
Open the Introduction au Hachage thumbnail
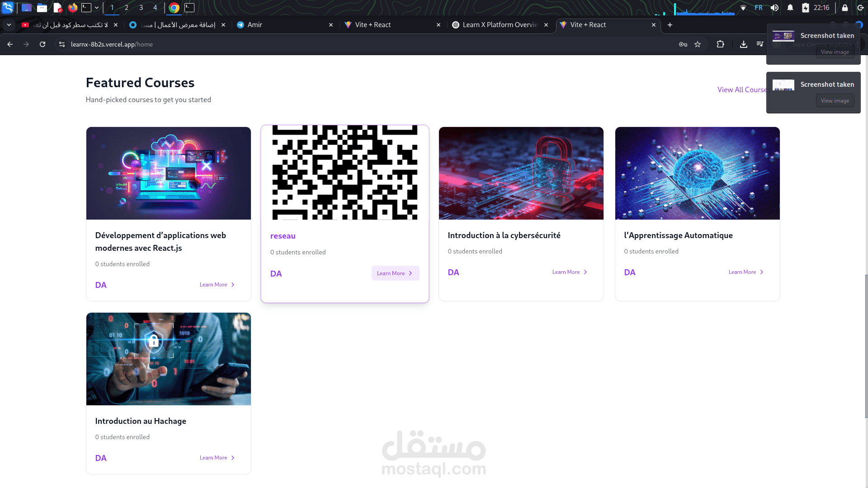(169, 359)
